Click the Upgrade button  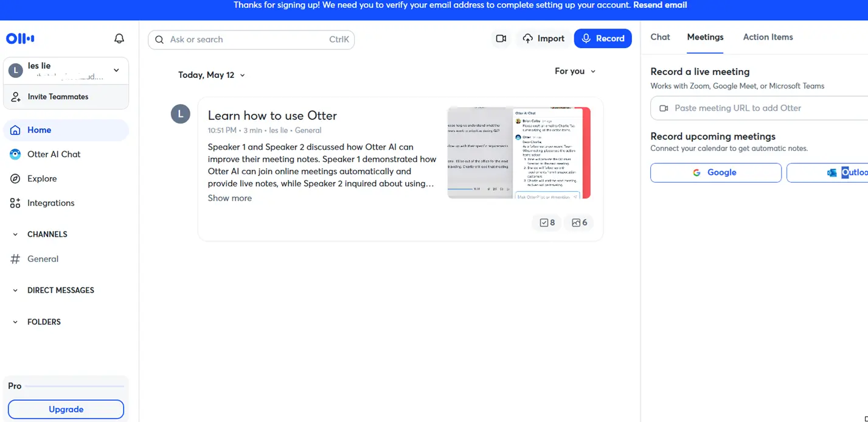(x=66, y=409)
